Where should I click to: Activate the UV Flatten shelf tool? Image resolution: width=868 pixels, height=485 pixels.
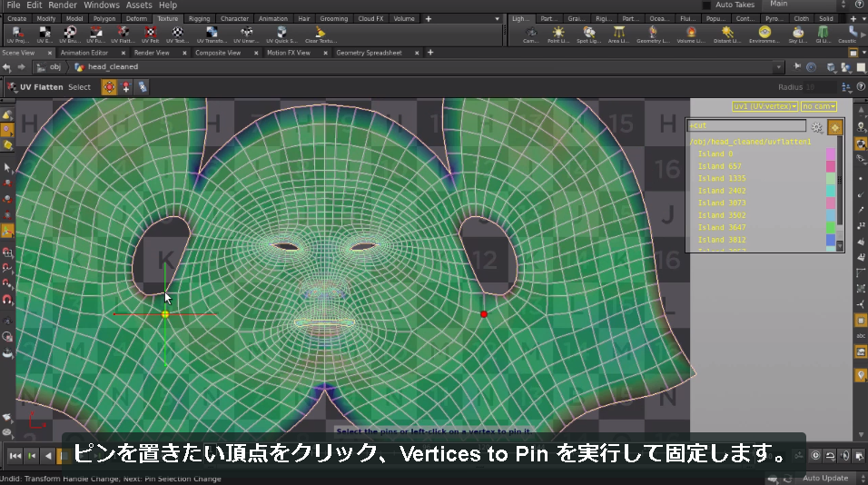tap(123, 35)
